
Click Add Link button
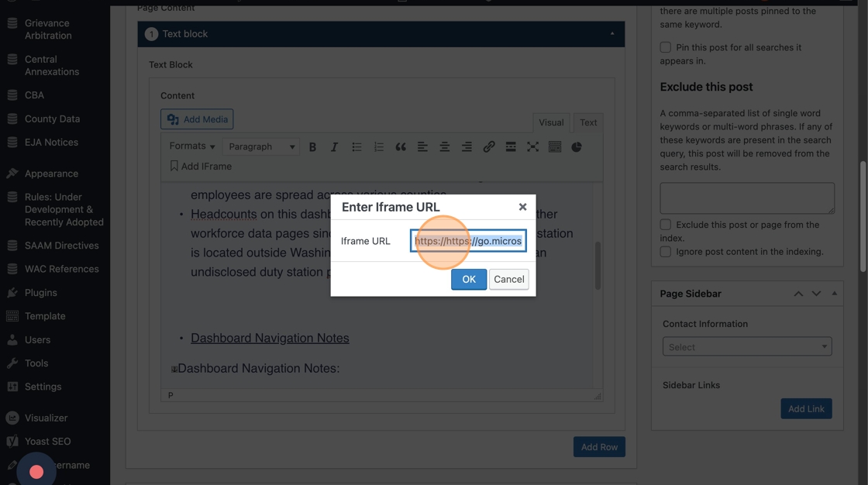[x=806, y=408]
